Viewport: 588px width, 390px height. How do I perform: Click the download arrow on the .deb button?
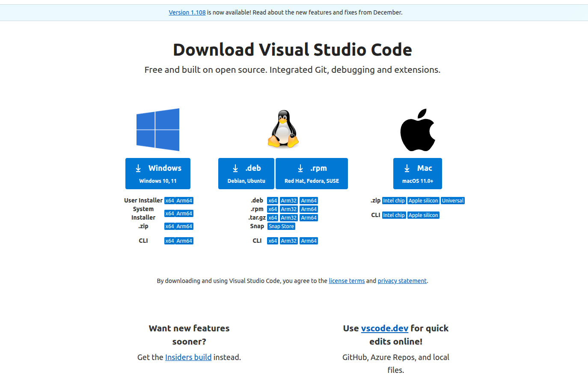[x=235, y=168]
